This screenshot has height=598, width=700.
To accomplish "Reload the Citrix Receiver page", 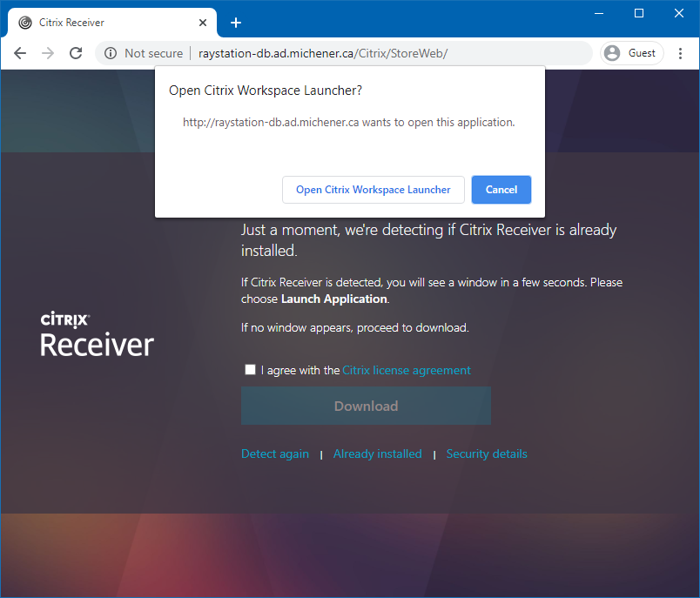I will pos(76,53).
